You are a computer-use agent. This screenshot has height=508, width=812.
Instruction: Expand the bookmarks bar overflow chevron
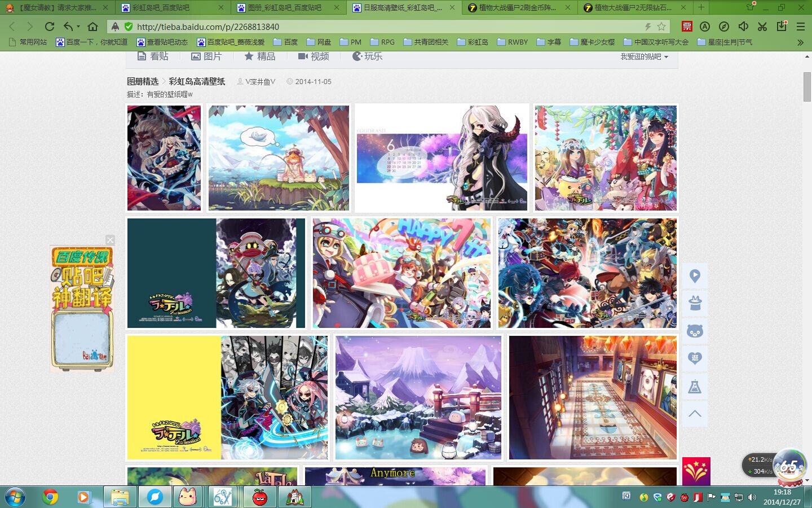pyautogui.click(x=800, y=42)
